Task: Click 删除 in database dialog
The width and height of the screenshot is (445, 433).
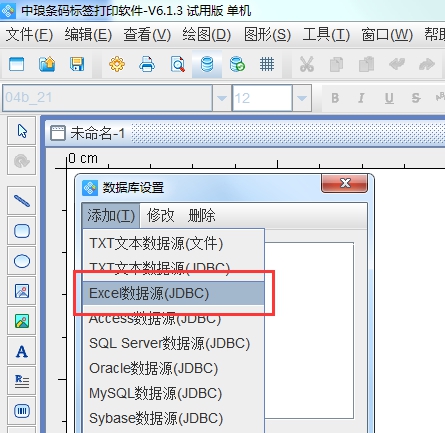Action: point(202,215)
